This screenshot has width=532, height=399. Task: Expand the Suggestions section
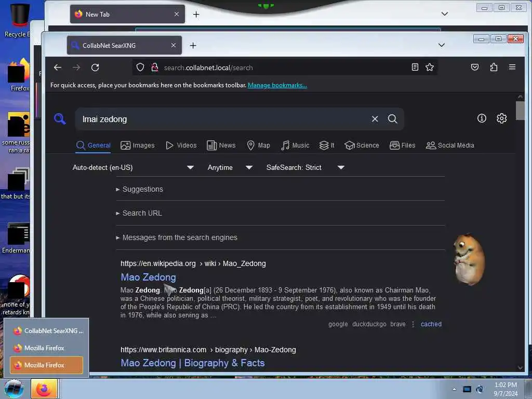pos(139,189)
